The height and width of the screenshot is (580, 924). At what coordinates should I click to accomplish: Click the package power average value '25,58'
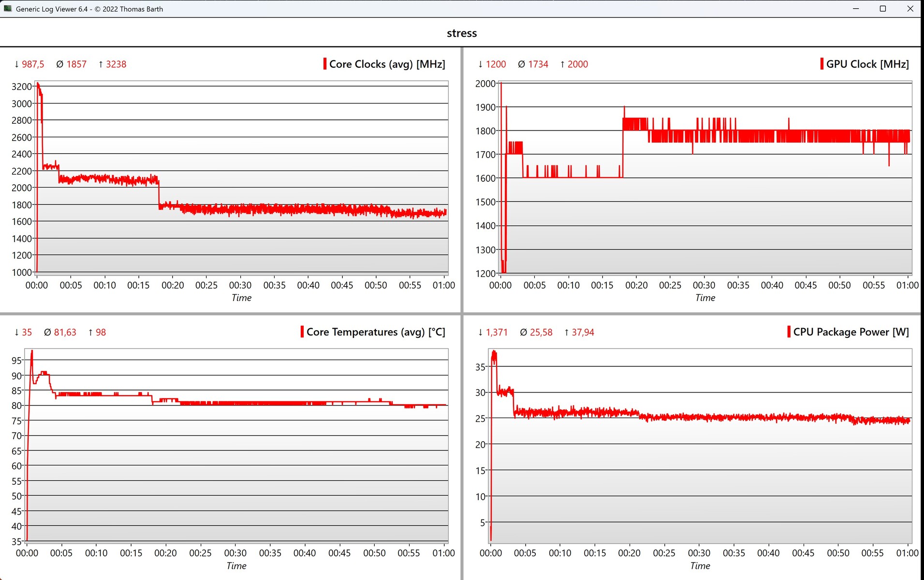point(541,333)
